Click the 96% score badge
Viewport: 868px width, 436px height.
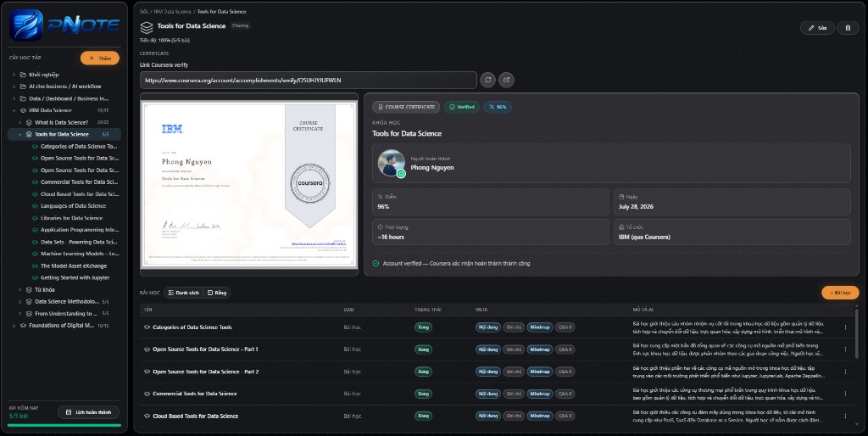tap(497, 107)
